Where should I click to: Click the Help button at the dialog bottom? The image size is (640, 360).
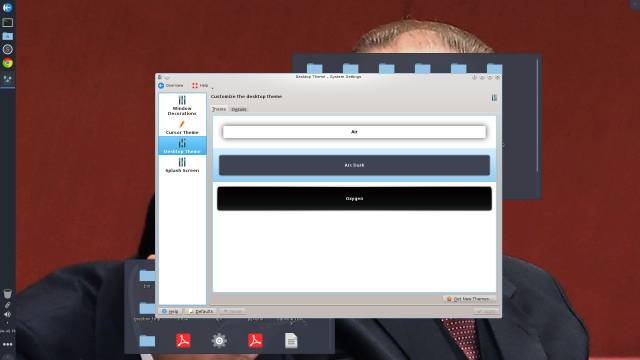click(x=170, y=311)
